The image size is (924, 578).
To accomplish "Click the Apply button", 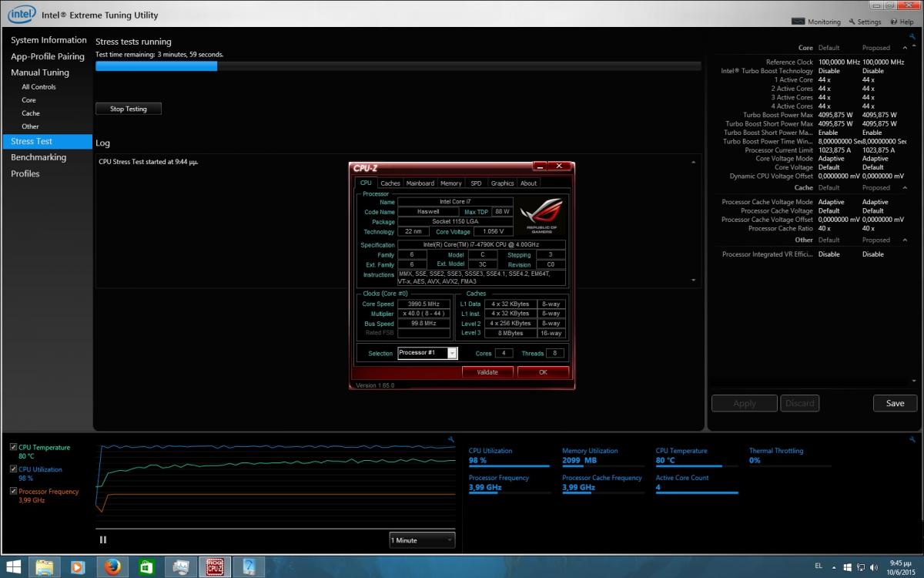I will coord(745,403).
